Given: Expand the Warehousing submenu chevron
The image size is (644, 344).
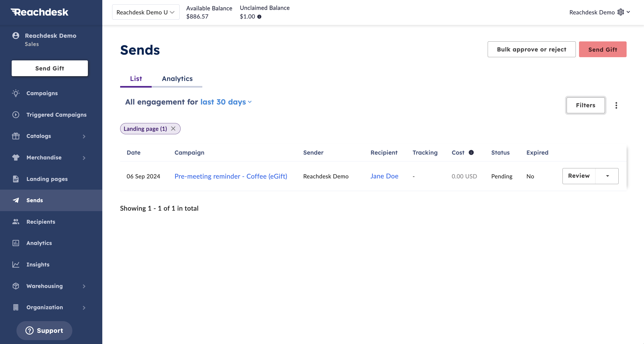Looking at the screenshot, I should (84, 286).
